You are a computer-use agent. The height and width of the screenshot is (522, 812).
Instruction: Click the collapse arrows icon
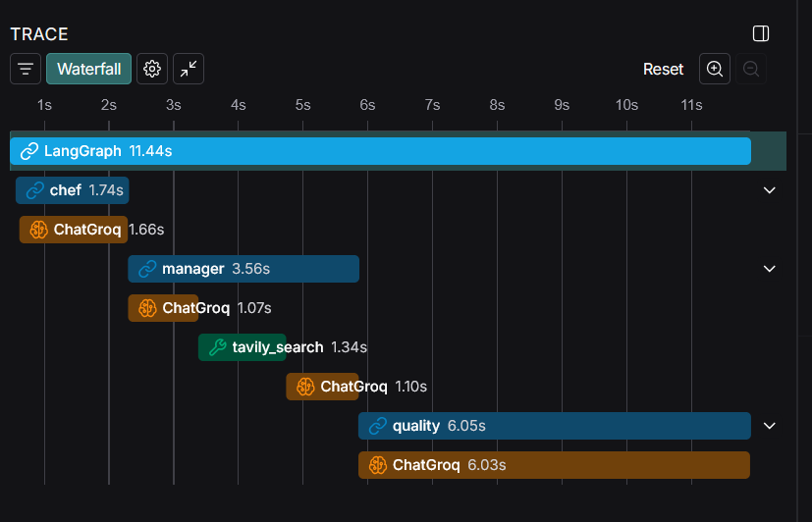(x=189, y=69)
